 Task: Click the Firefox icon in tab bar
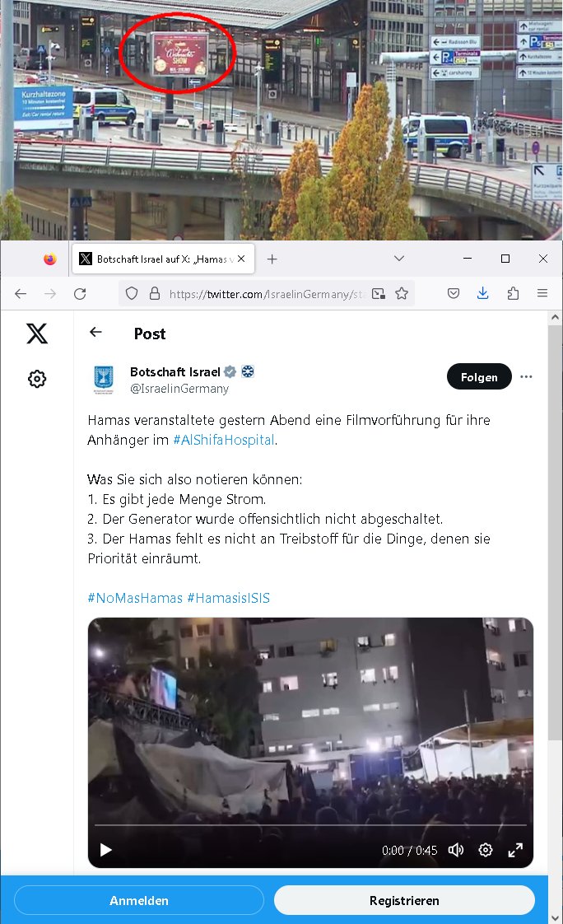click(50, 259)
